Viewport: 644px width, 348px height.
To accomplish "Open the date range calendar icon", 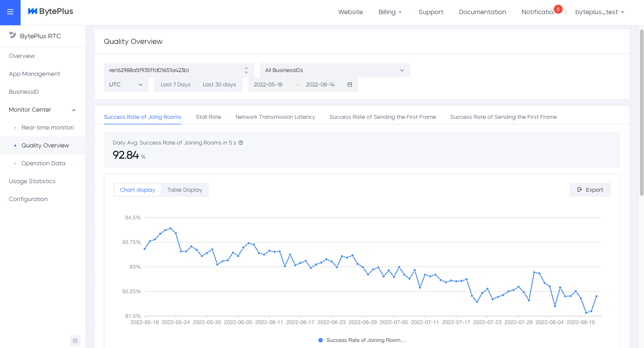I will [x=350, y=84].
